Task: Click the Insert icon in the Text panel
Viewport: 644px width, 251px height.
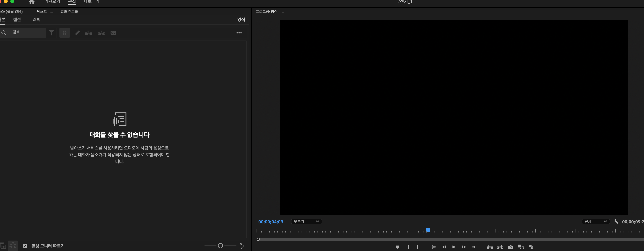Action: tap(89, 33)
